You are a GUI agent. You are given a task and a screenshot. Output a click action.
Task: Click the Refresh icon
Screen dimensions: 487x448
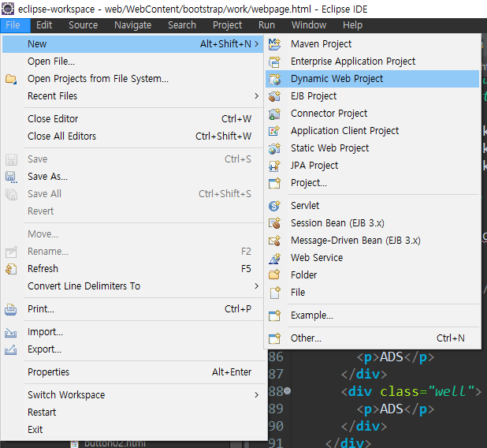point(11,269)
